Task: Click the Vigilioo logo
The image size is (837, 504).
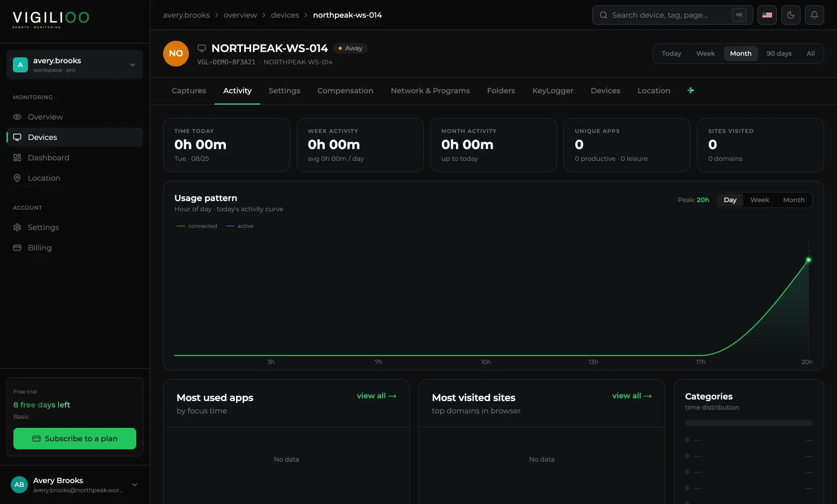Action: click(51, 19)
